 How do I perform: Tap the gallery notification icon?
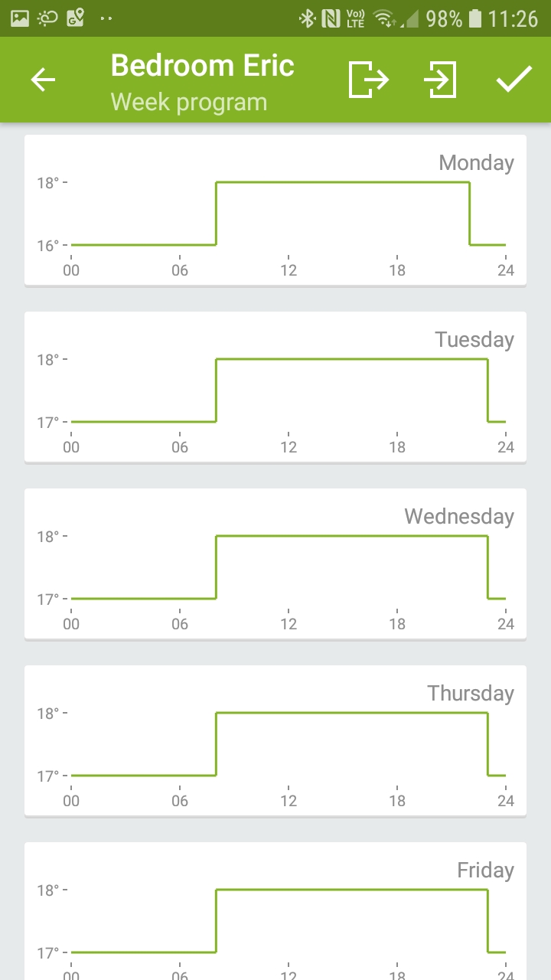pos(20,18)
